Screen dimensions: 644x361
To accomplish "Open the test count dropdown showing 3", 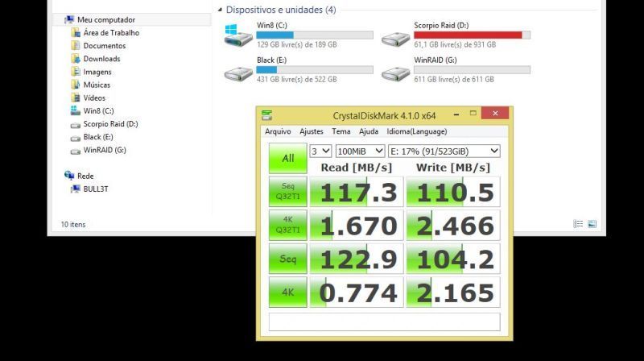I will (320, 151).
